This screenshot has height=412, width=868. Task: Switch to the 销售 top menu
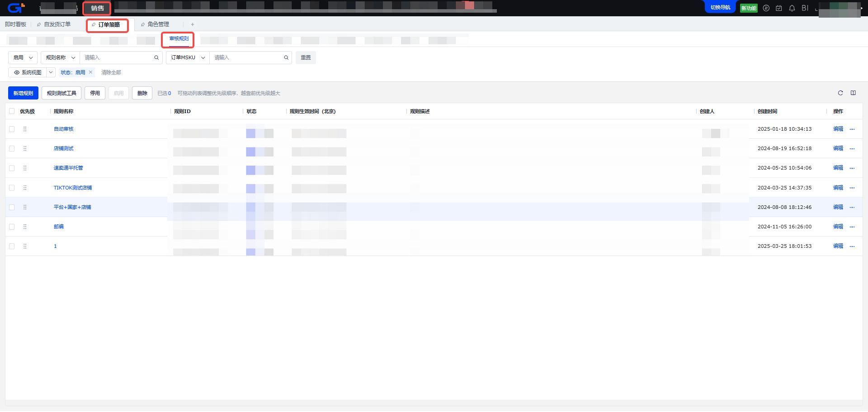[x=97, y=8]
